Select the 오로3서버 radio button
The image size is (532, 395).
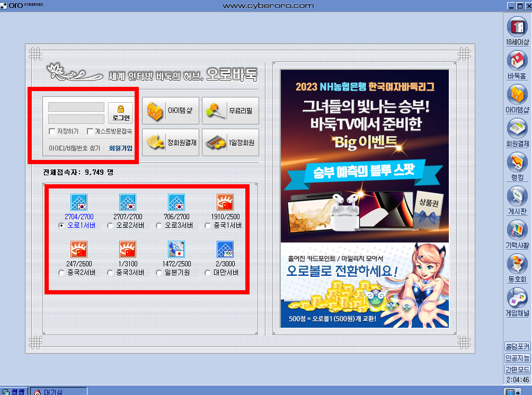tap(159, 226)
